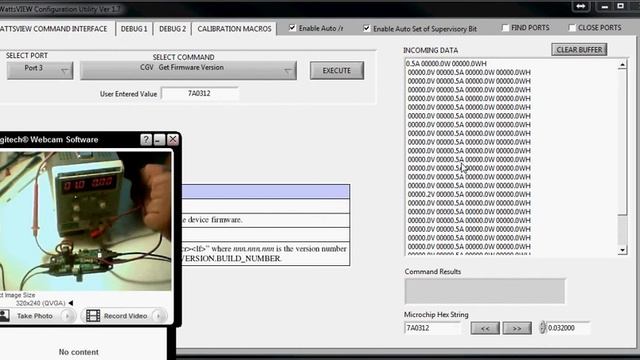Click the 0.032000 numeric value field
The width and height of the screenshot is (640, 360).
coord(568,328)
